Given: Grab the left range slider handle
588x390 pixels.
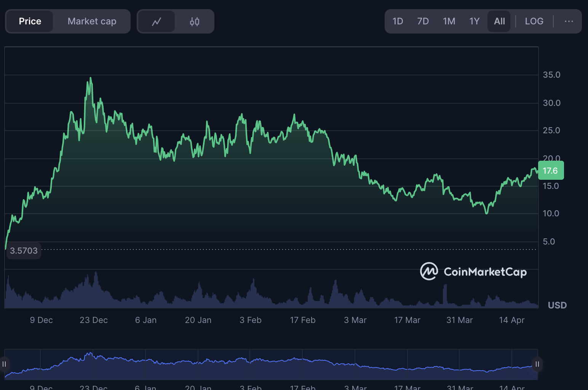Looking at the screenshot, I should [4, 364].
